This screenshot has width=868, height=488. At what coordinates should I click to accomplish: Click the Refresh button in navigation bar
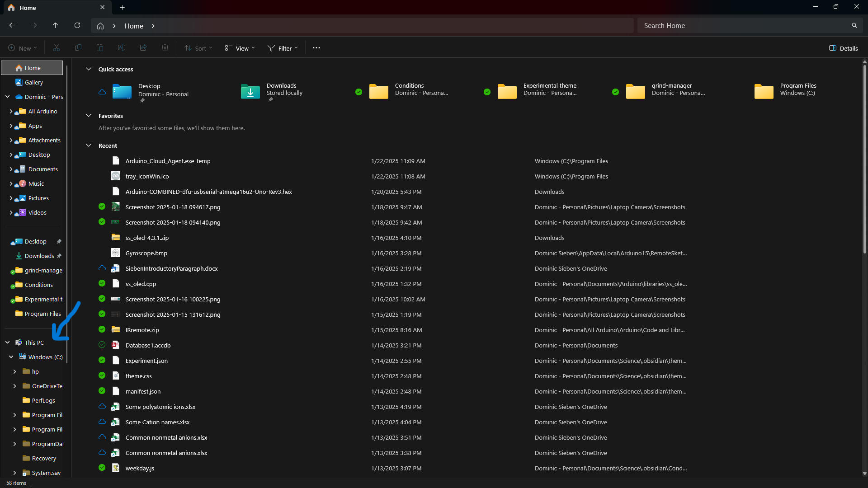pos(77,26)
